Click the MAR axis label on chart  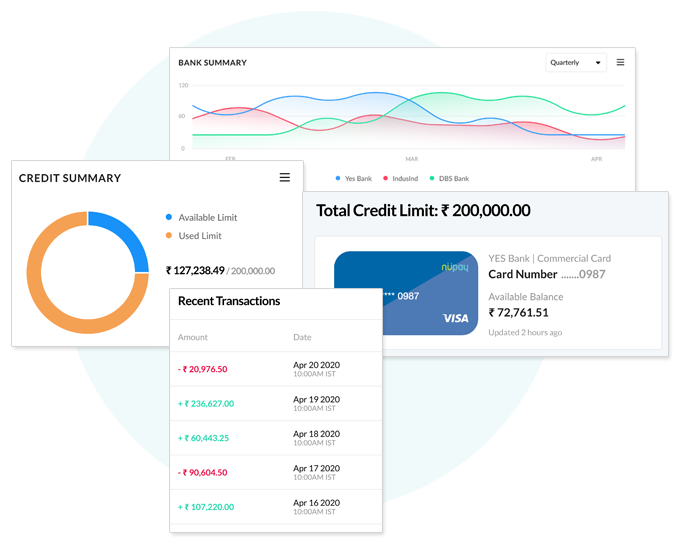pyautogui.click(x=411, y=159)
